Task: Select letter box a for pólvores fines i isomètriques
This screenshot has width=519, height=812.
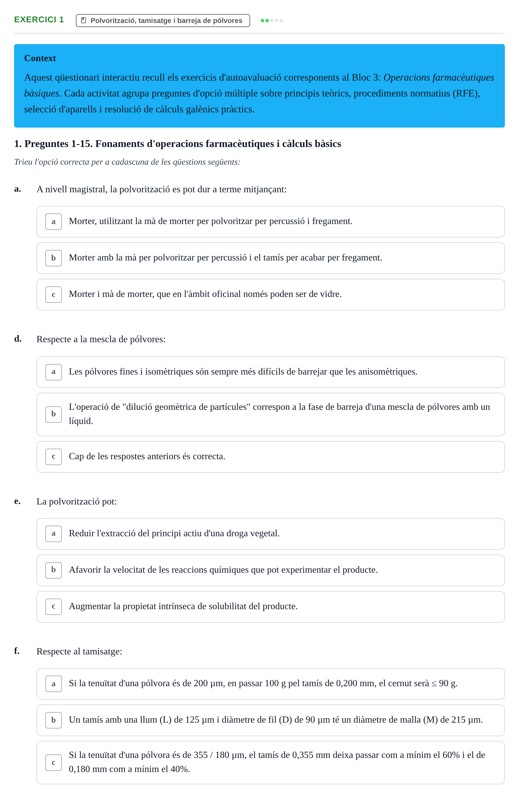Action: pos(54,372)
